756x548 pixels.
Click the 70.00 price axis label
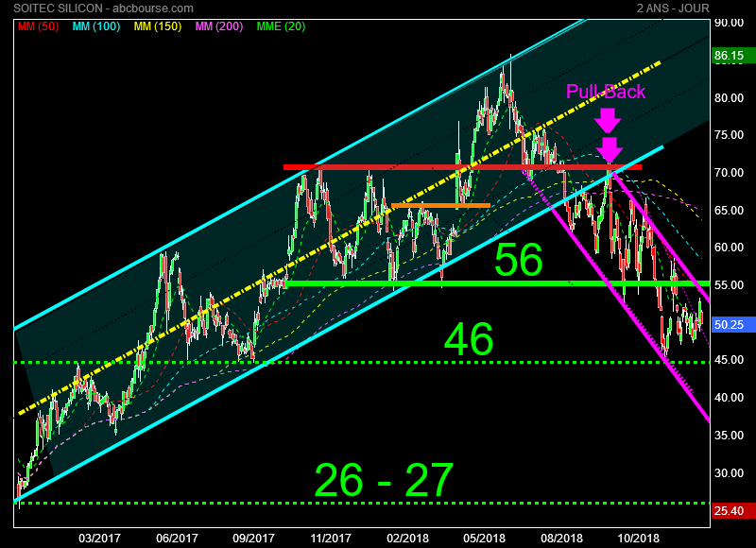coord(729,173)
